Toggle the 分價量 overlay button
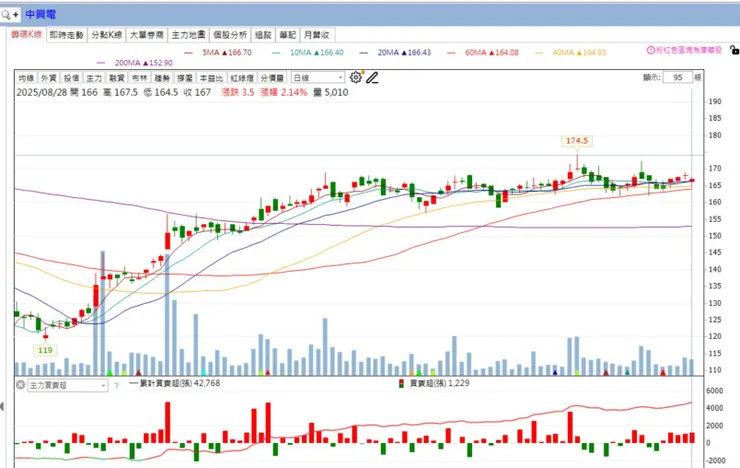The image size is (740, 468). 272,78
